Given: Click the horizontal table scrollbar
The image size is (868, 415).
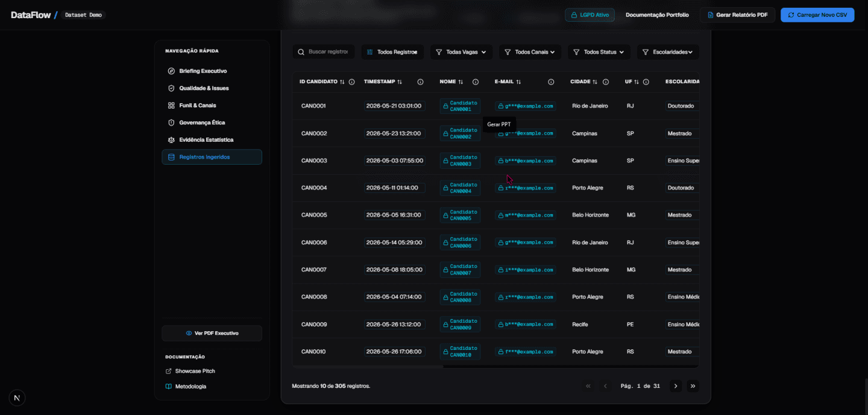Looking at the screenshot, I should coord(368,366).
